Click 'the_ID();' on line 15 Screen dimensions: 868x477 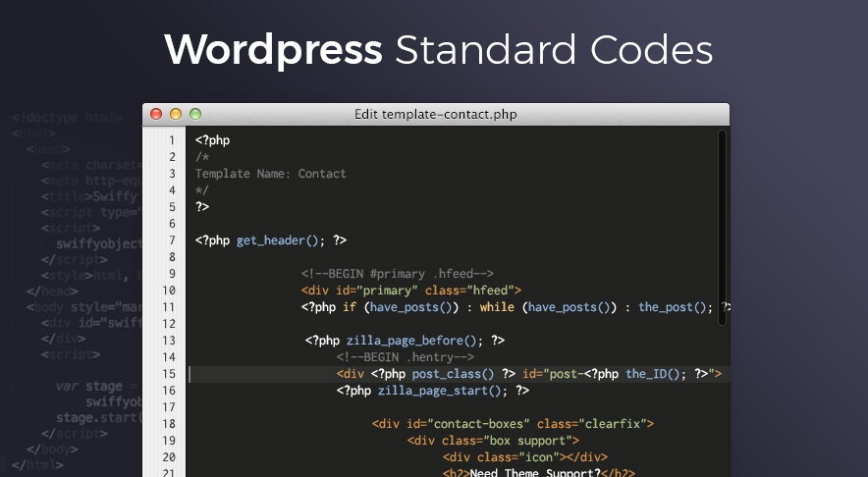pyautogui.click(x=656, y=374)
